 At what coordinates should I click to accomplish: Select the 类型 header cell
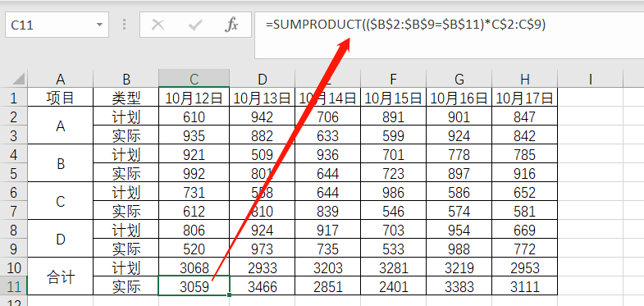coord(126,98)
